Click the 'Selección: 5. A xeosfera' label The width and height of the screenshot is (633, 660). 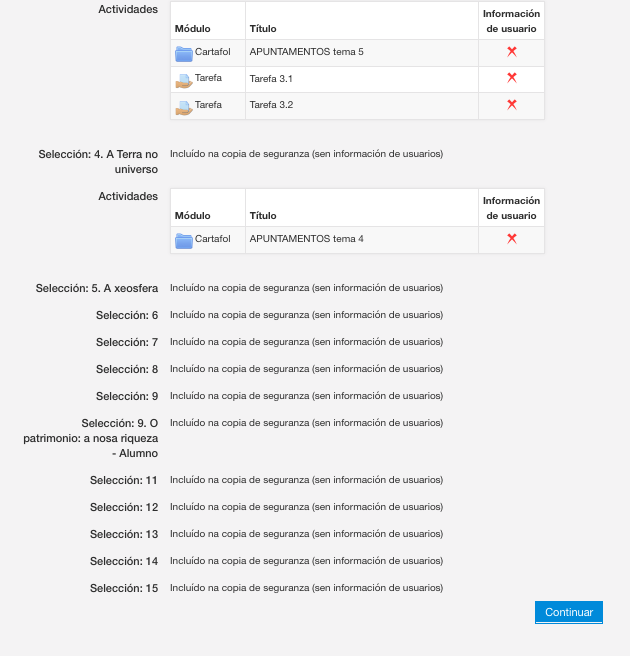click(97, 288)
